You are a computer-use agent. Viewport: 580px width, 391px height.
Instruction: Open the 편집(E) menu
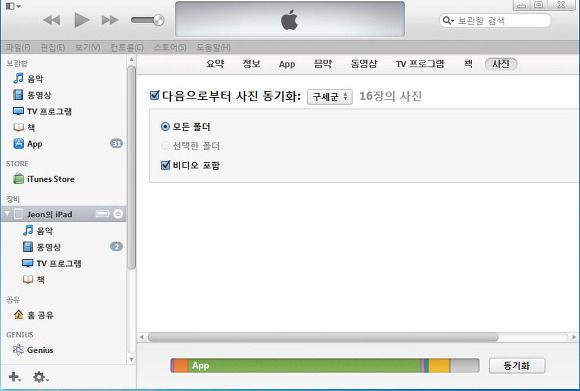coord(53,47)
